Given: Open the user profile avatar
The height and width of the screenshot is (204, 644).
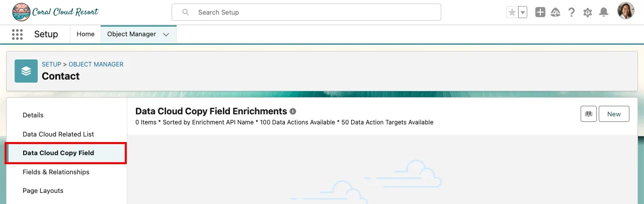Looking at the screenshot, I should tap(625, 11).
